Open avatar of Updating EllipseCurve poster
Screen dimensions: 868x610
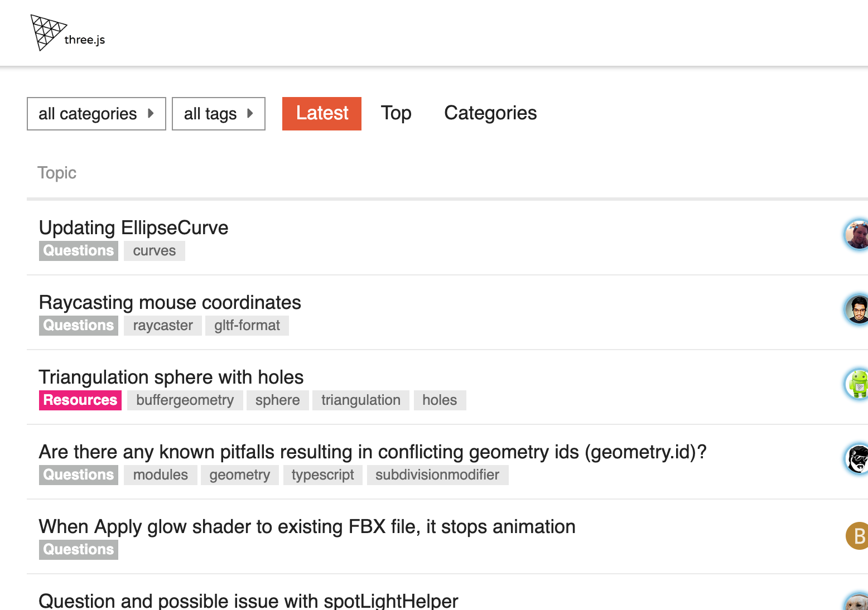pyautogui.click(x=856, y=235)
